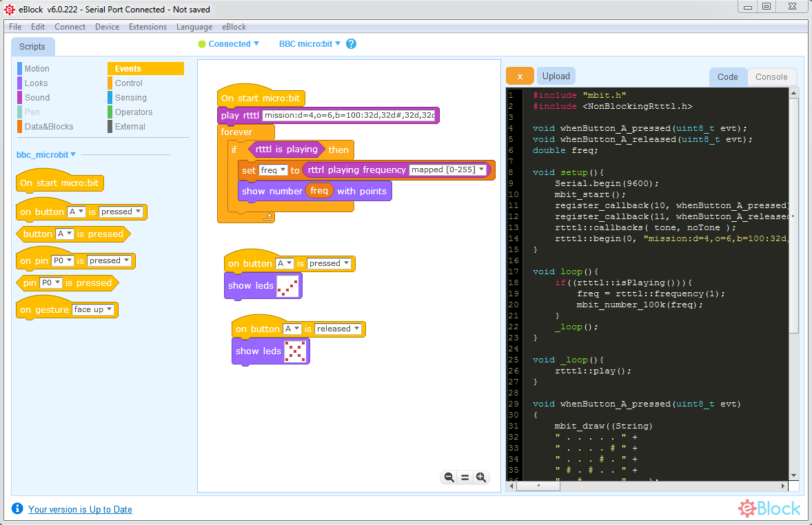Click the orange x button beside Upload
The image size is (812, 525).
click(x=520, y=76)
